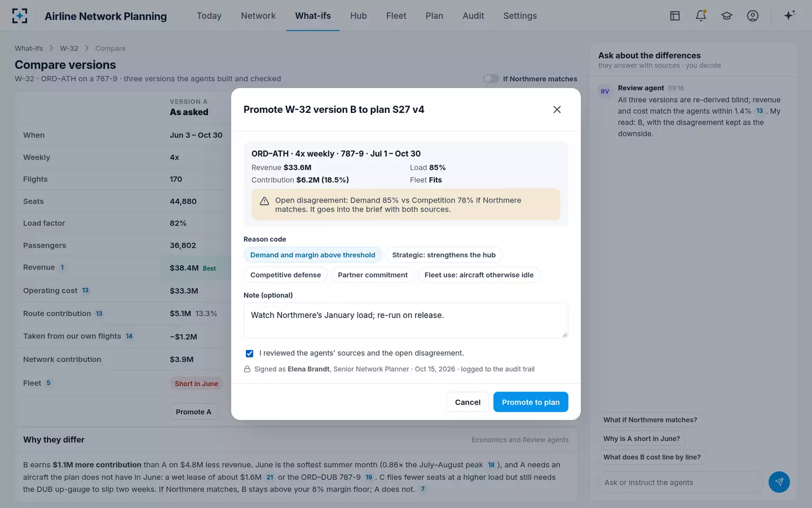This screenshot has height=508, width=812.
Task: Toggle the If Northmere matches switch
Action: click(491, 78)
